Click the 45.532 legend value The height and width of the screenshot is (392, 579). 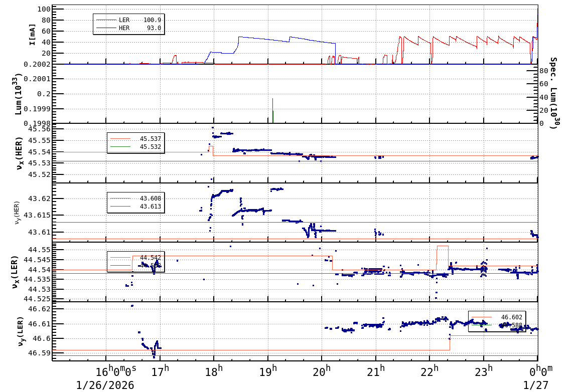151,147
